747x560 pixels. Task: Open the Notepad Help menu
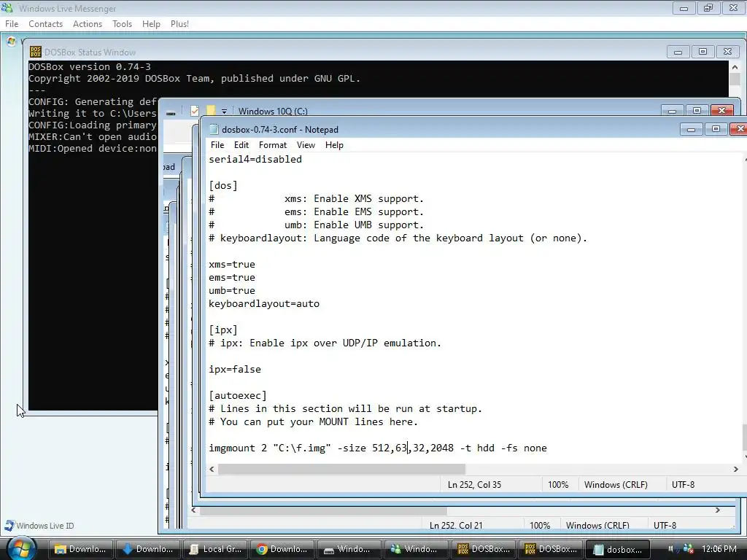pos(334,145)
